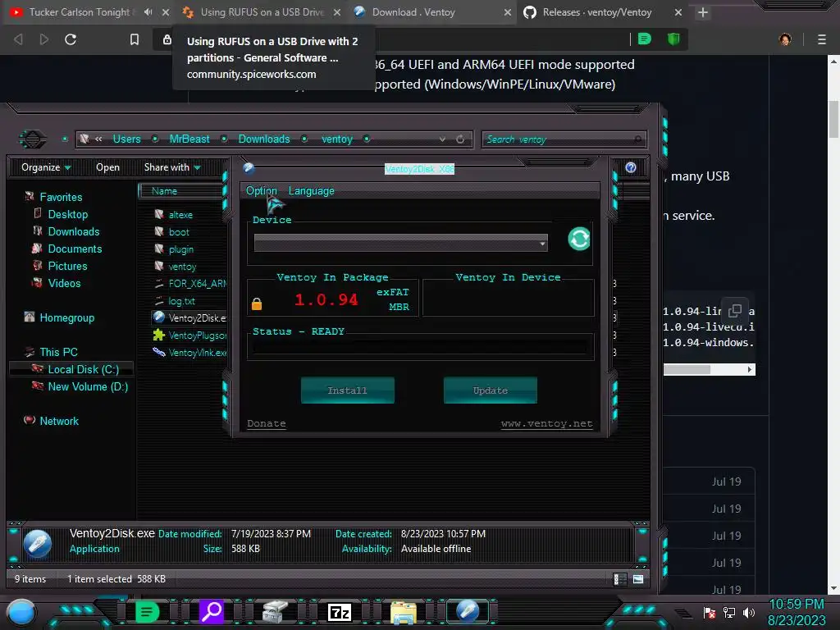Open the Donate link
The height and width of the screenshot is (630, 840).
point(267,423)
